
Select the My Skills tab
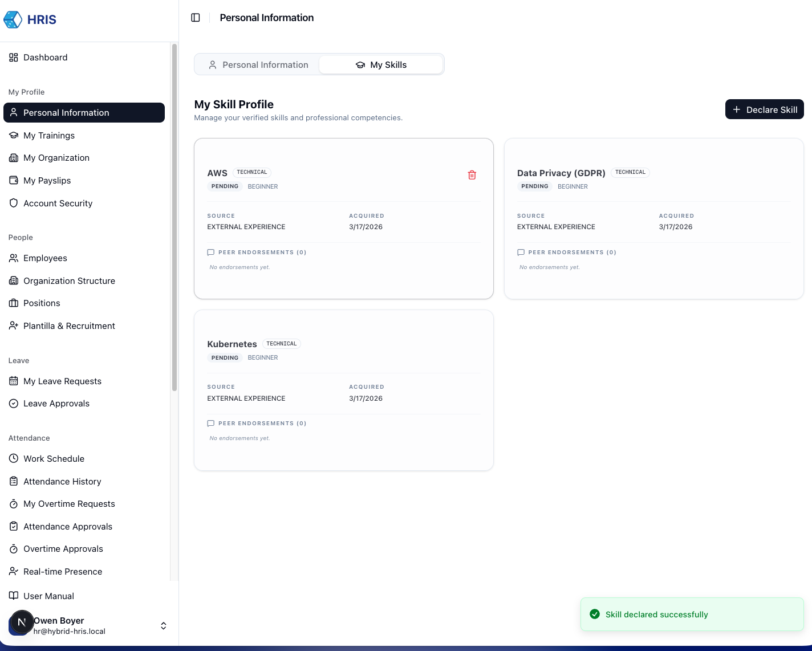[381, 65]
